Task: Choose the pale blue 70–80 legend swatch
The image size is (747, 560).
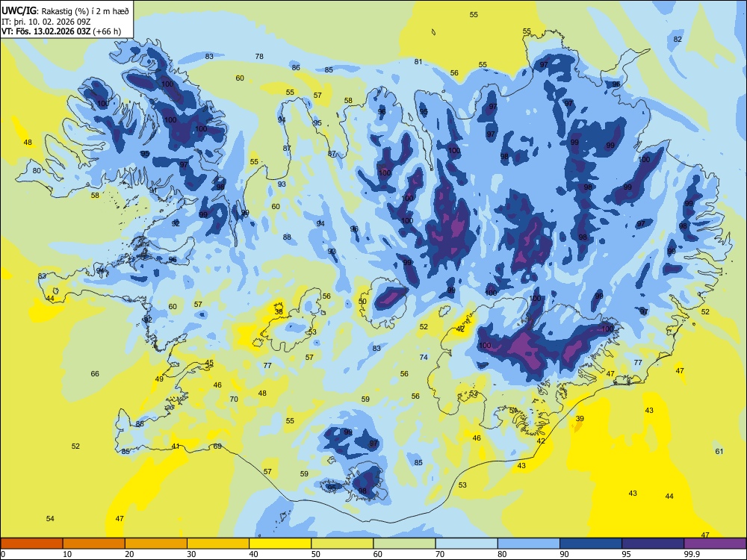Action: pyautogui.click(x=466, y=544)
